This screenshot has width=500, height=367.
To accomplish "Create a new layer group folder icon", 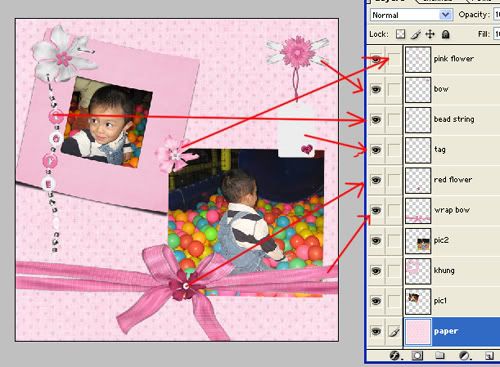I will click(440, 356).
